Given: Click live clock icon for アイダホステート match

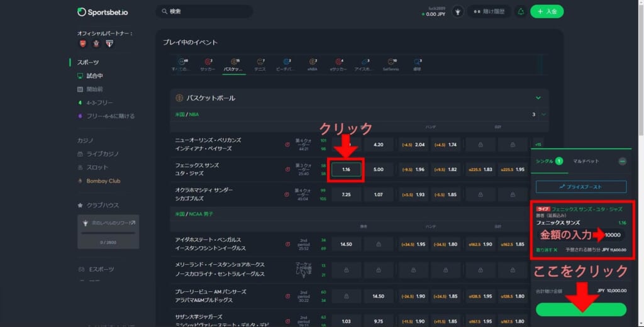Looking at the screenshot, I should [x=287, y=244].
